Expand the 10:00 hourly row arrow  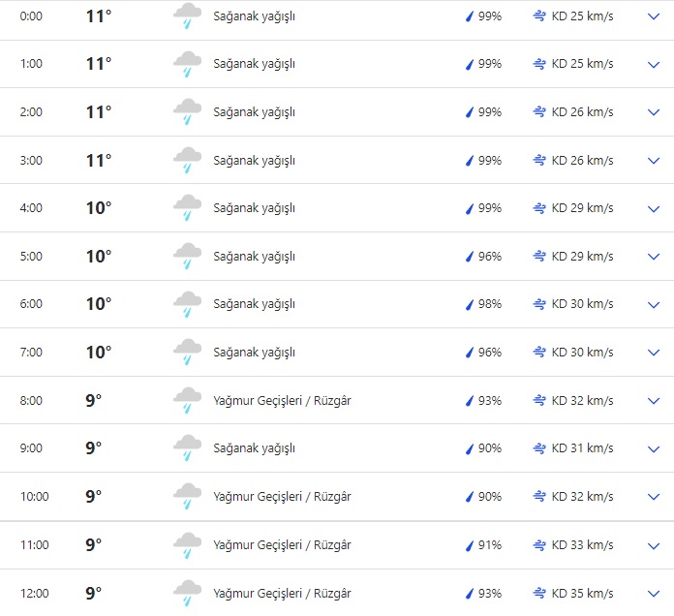coord(653,497)
